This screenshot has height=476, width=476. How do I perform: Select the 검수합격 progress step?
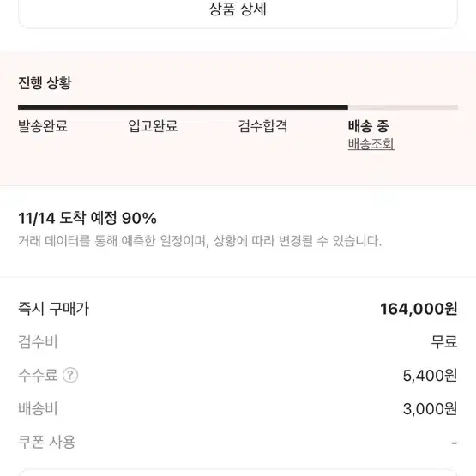click(262, 126)
